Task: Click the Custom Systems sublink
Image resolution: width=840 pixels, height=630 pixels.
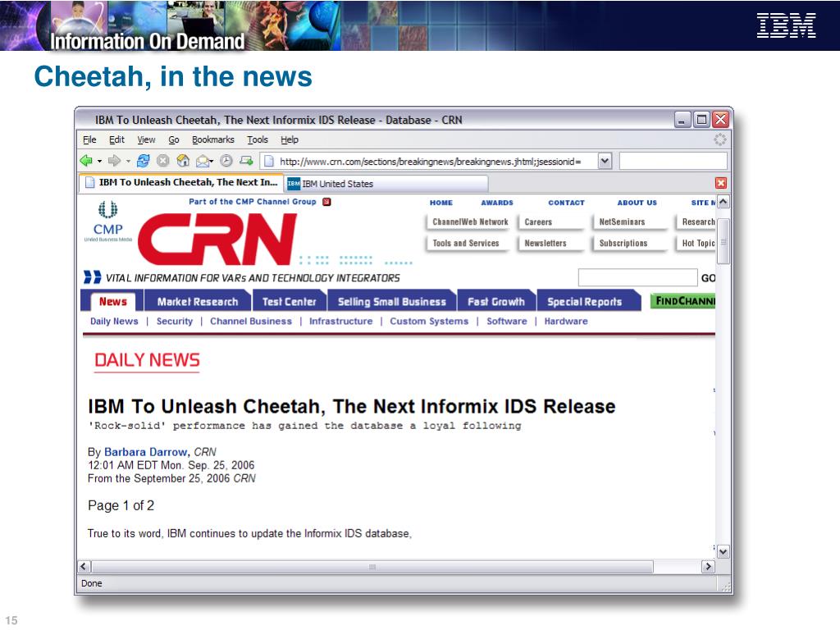Action: click(429, 322)
